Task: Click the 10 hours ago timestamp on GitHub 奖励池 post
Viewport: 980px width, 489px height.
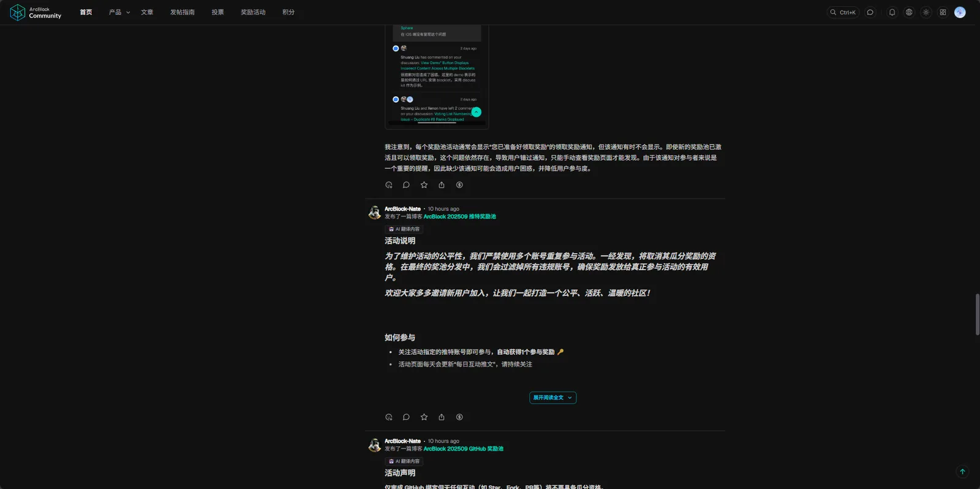Action: (443, 441)
